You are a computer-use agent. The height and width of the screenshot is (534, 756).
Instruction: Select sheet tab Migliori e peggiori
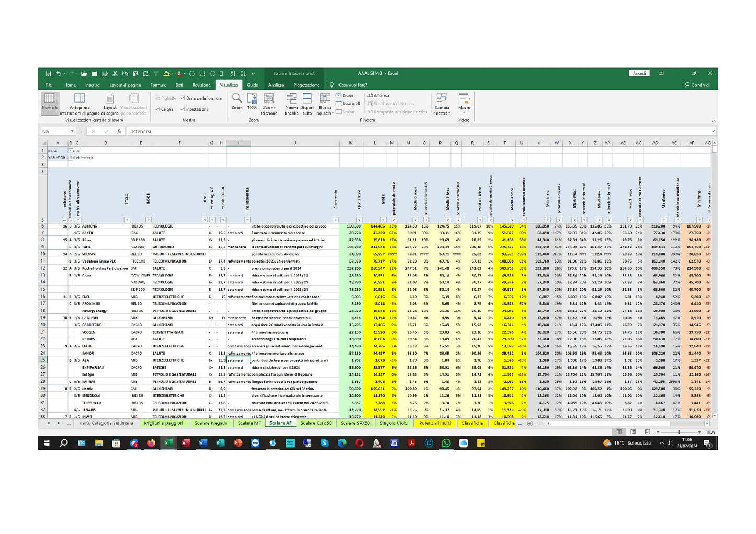click(164, 423)
